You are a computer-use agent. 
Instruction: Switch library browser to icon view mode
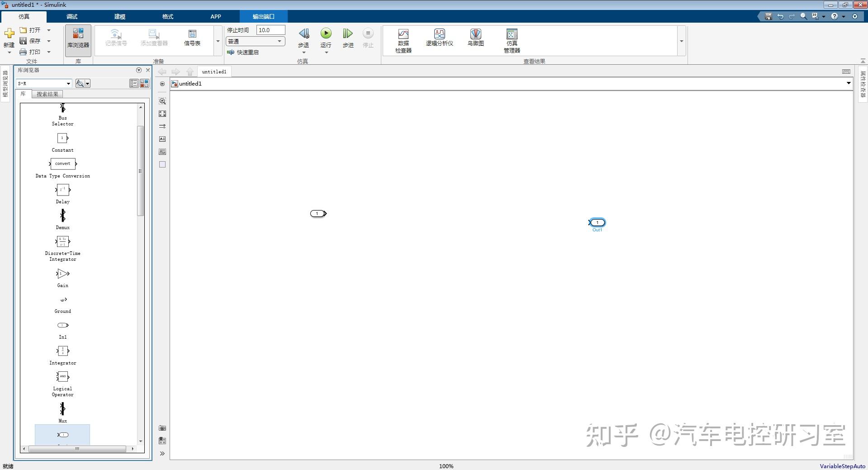[144, 83]
